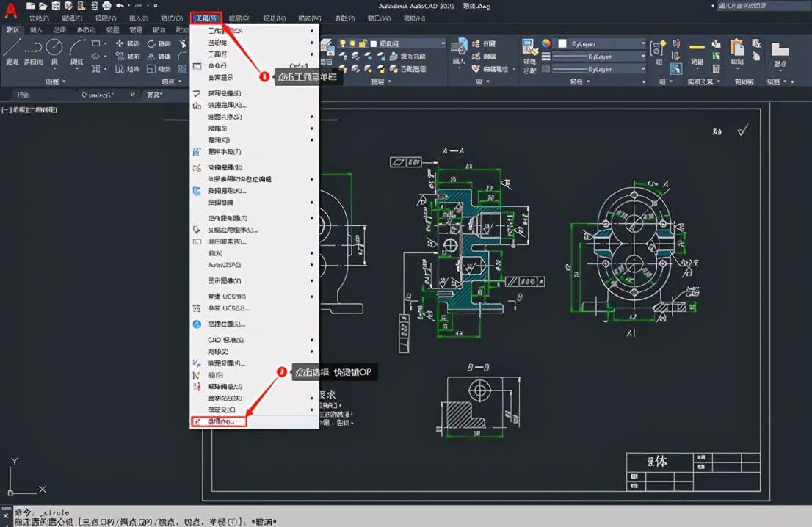Click Options at bottom of Tools menu

pyautogui.click(x=219, y=422)
